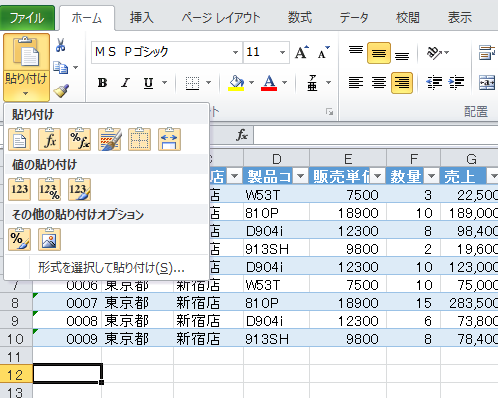Click the merge and center icon

(487, 82)
